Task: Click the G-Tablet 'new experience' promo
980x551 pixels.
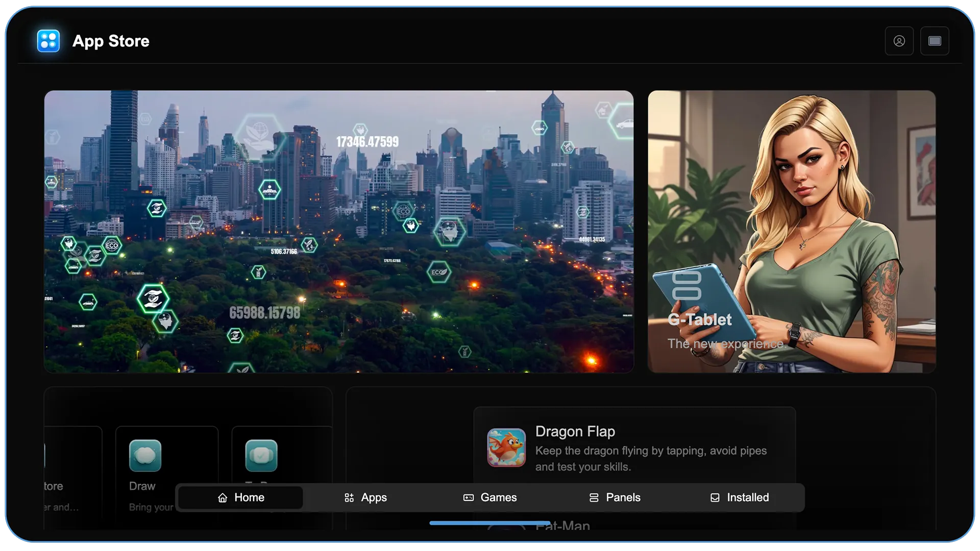Action: coord(792,232)
